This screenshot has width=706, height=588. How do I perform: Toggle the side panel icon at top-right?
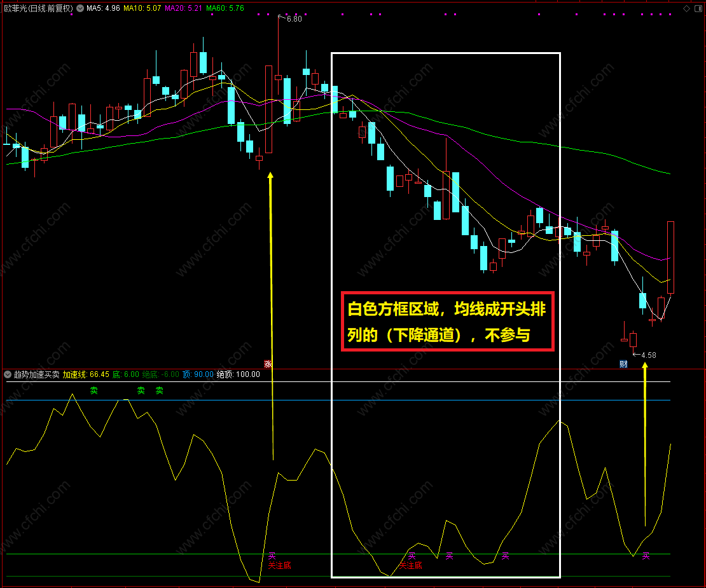point(698,8)
